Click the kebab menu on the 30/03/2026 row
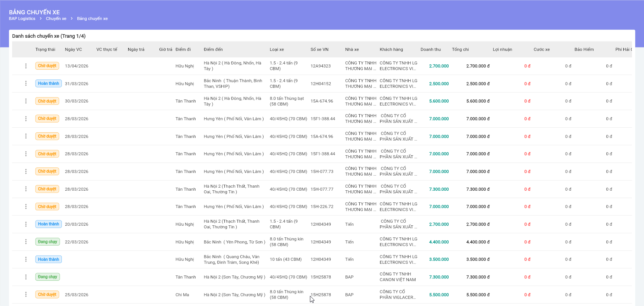 click(x=26, y=101)
